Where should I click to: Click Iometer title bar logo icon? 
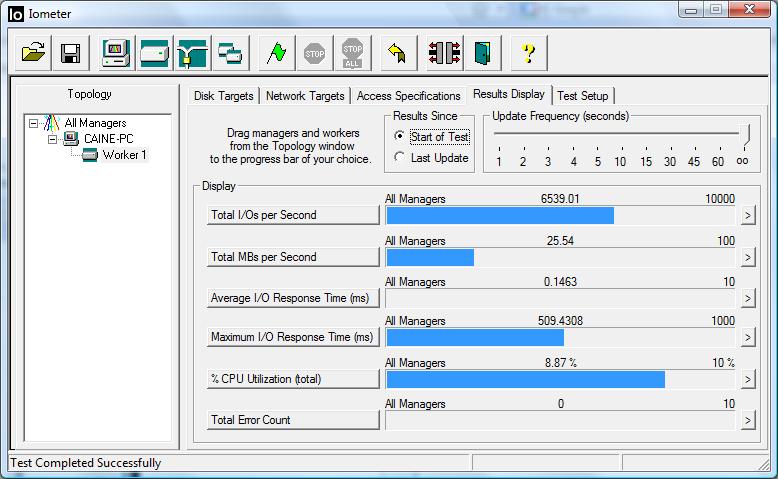click(x=15, y=14)
